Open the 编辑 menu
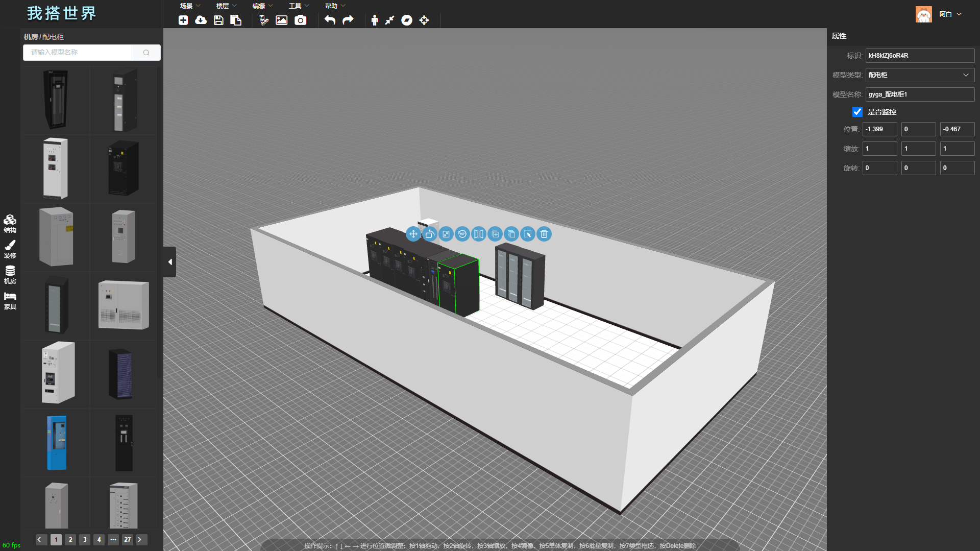Screen dimensions: 980x551 click(x=263, y=6)
